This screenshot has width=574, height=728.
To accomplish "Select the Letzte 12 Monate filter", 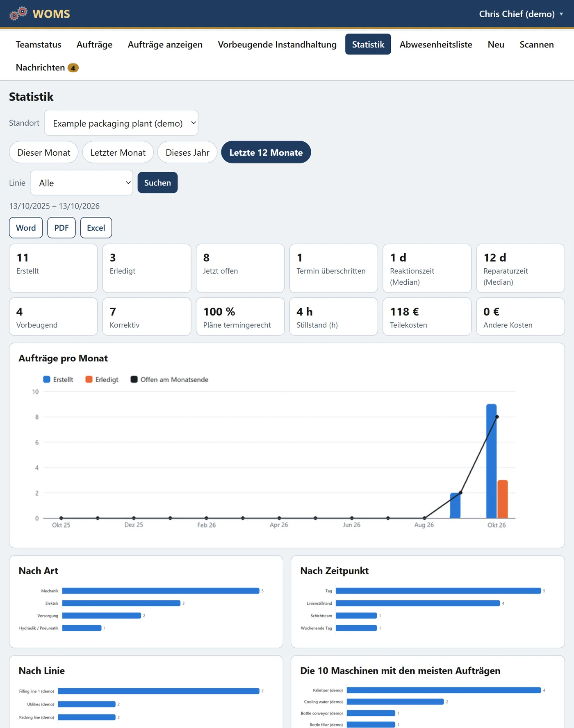I will point(266,152).
